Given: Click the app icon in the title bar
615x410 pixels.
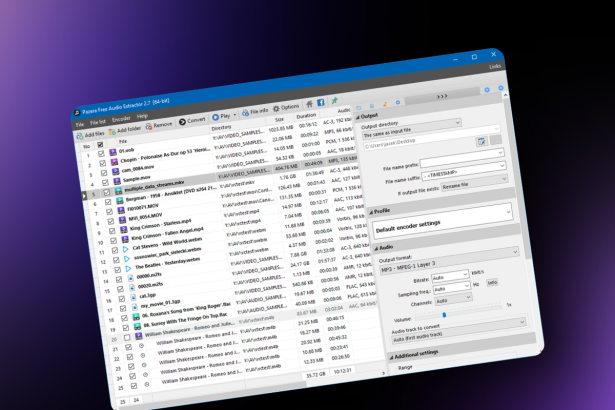Looking at the screenshot, I should 77,113.
